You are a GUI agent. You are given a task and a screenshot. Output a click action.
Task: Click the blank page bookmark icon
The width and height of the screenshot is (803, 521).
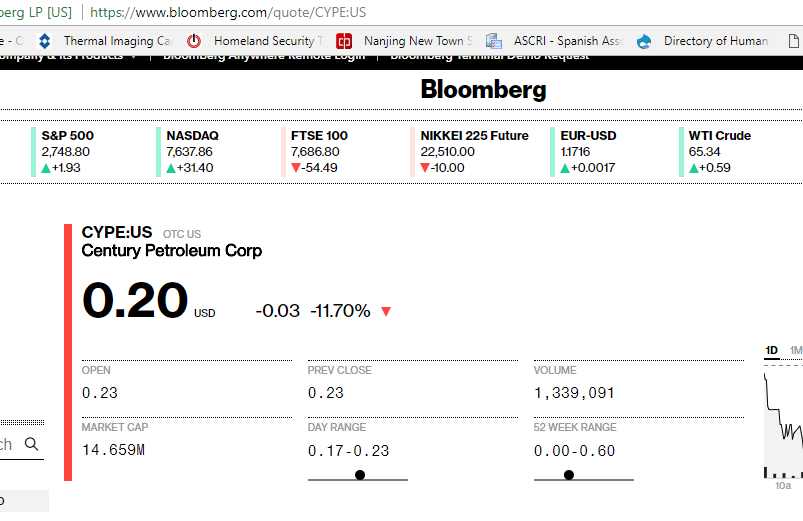click(794, 41)
